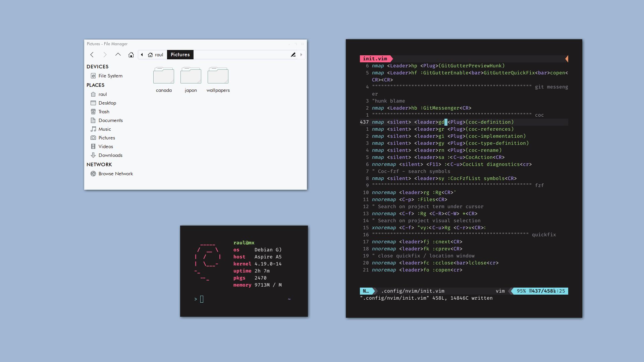The image size is (644, 362).
Task: Click the left chevron in the path bar
Action: coord(142,55)
